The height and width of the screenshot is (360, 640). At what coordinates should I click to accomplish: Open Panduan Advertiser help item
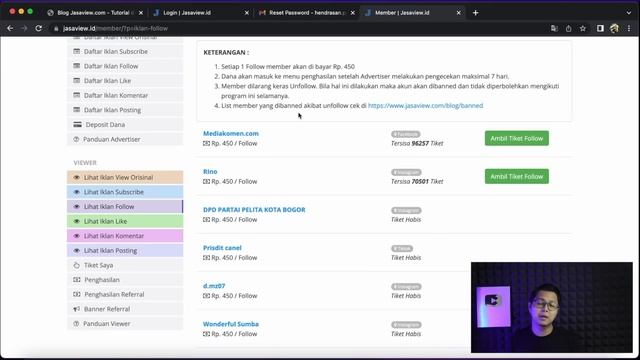pos(125,139)
